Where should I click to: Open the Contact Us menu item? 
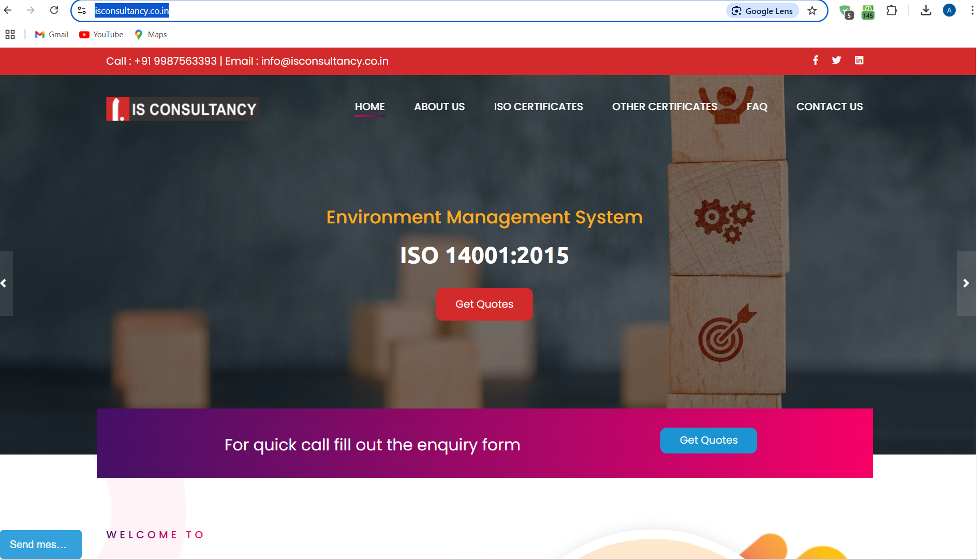tap(829, 107)
